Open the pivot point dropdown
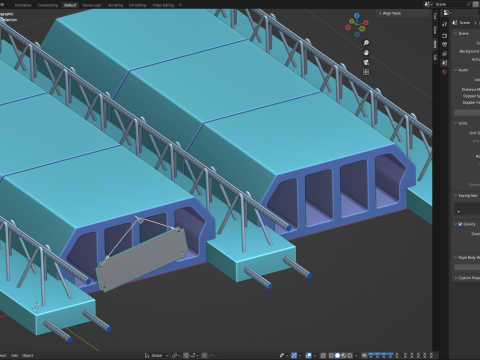This screenshot has height=360, width=480. pyautogui.click(x=175, y=356)
